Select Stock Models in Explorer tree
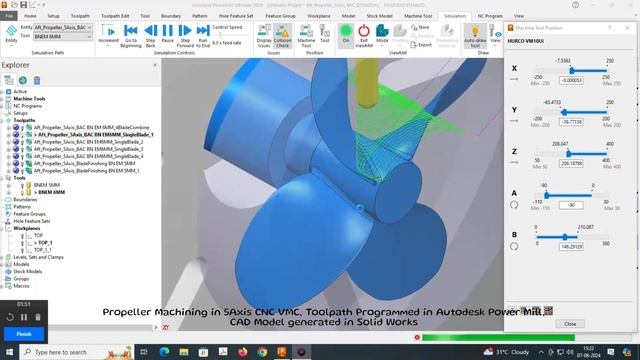The height and width of the screenshot is (360, 640). point(28,272)
